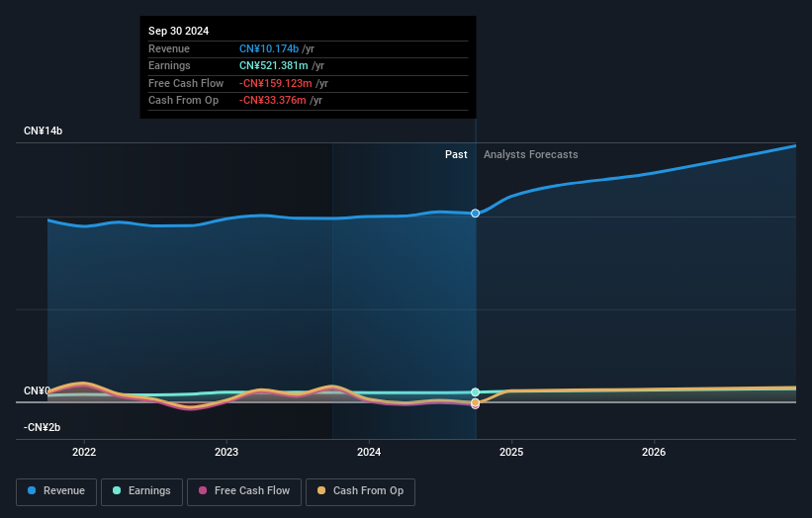Click the Cash From Op row label in tooltip
The height and width of the screenshot is (518, 812).
183,101
